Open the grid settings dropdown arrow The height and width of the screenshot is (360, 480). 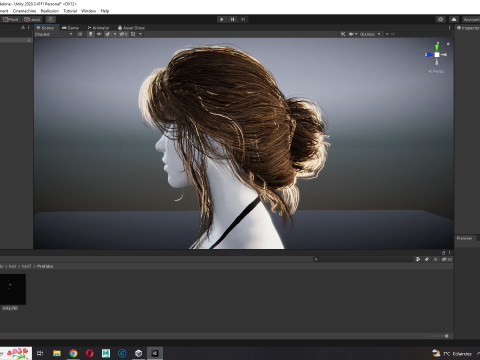tap(140, 34)
